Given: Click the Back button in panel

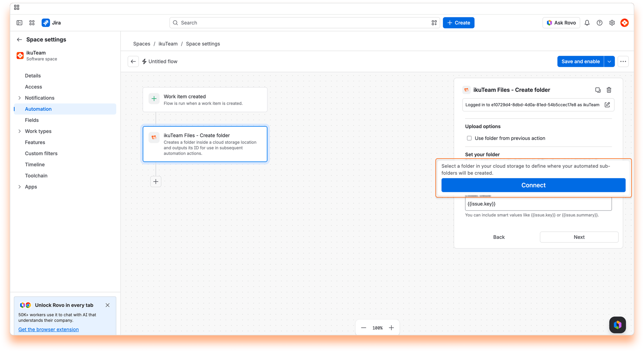Looking at the screenshot, I should (x=499, y=237).
